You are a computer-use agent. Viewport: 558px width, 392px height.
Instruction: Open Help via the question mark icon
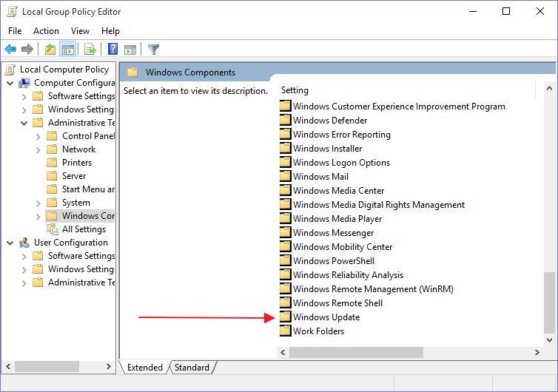[x=112, y=50]
